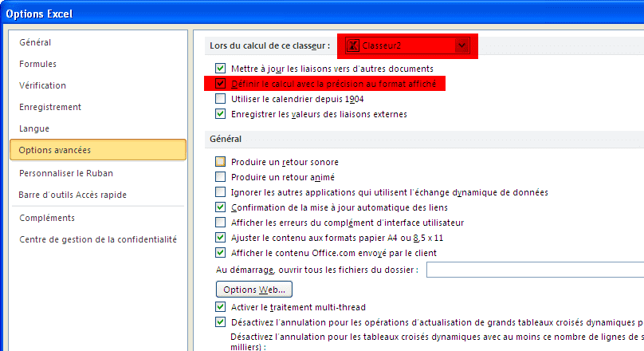Toggle Définir le calcul avec la précision au format affiché
Viewport: 644px width, 351px height.
pos(220,84)
